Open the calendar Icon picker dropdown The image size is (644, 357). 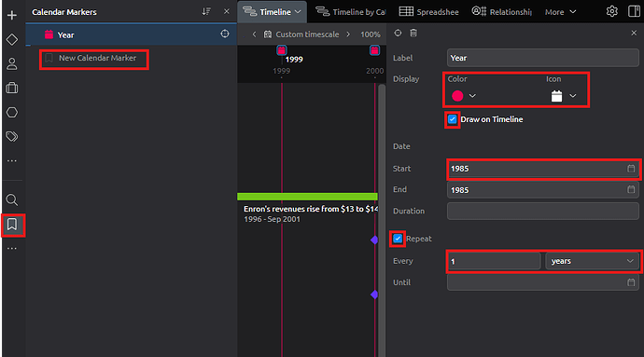tap(564, 96)
